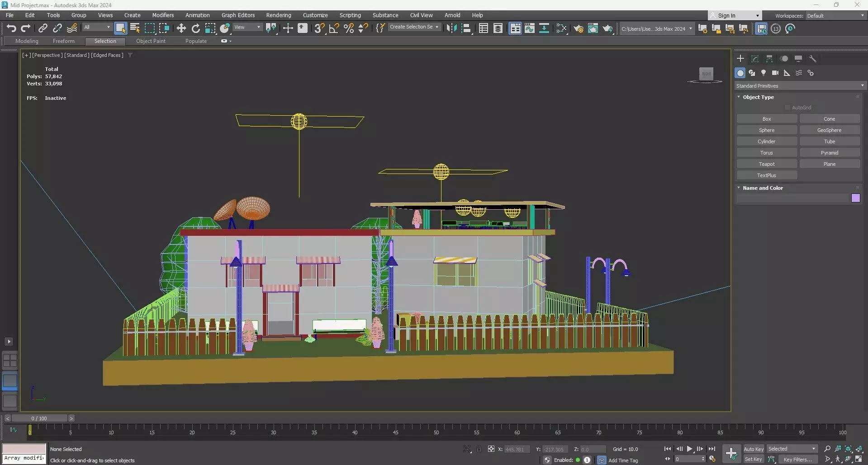Viewport: 868px width, 465px height.
Task: Open the Workspaces Default dropdown
Action: [x=835, y=15]
